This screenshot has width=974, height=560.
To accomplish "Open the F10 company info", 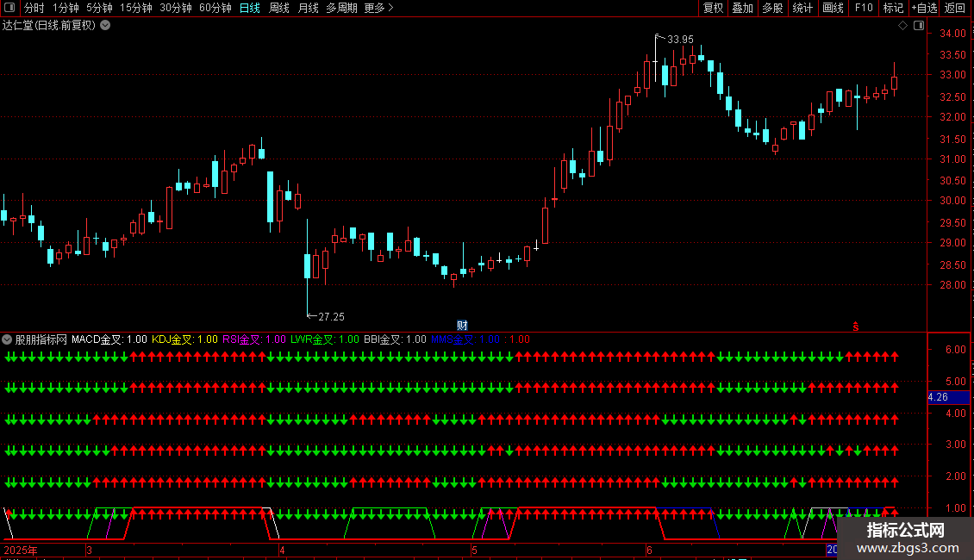I will (864, 8).
